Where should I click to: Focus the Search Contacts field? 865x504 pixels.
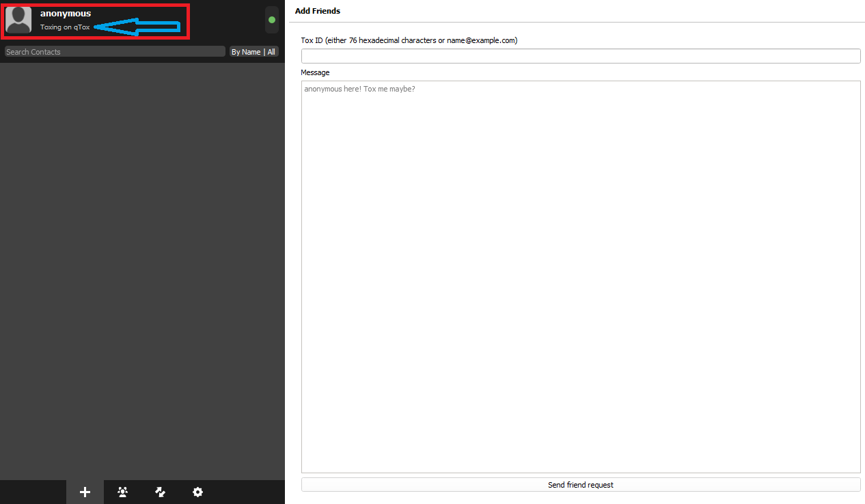[114, 52]
